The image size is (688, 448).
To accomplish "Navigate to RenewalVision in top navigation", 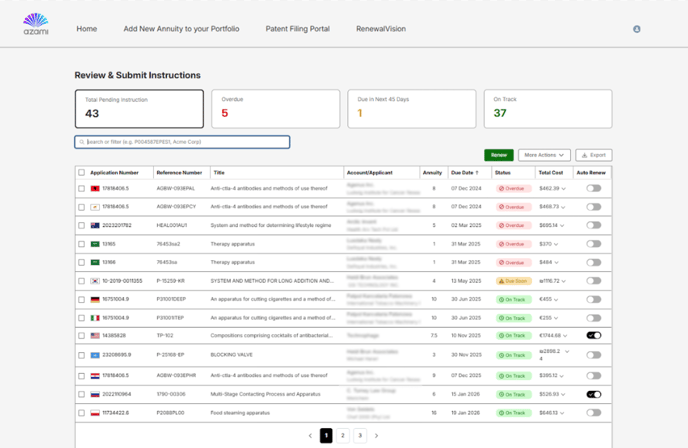I will [381, 29].
